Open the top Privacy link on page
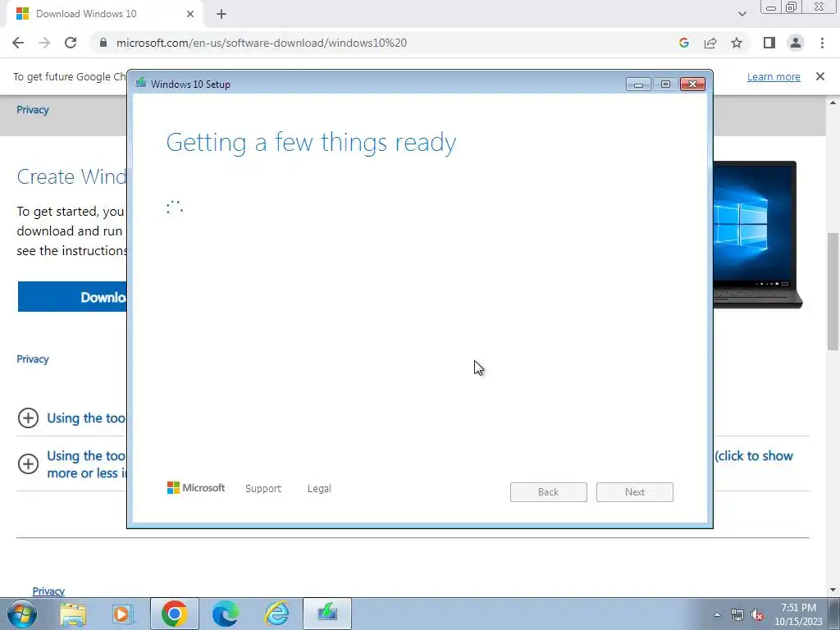The image size is (840, 630). (x=33, y=110)
